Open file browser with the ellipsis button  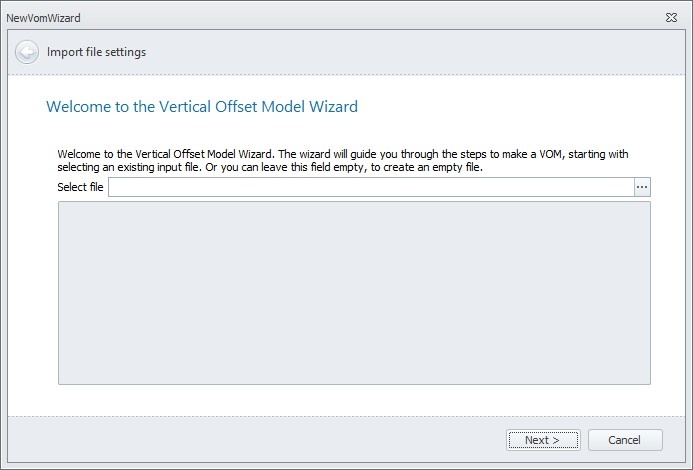642,187
